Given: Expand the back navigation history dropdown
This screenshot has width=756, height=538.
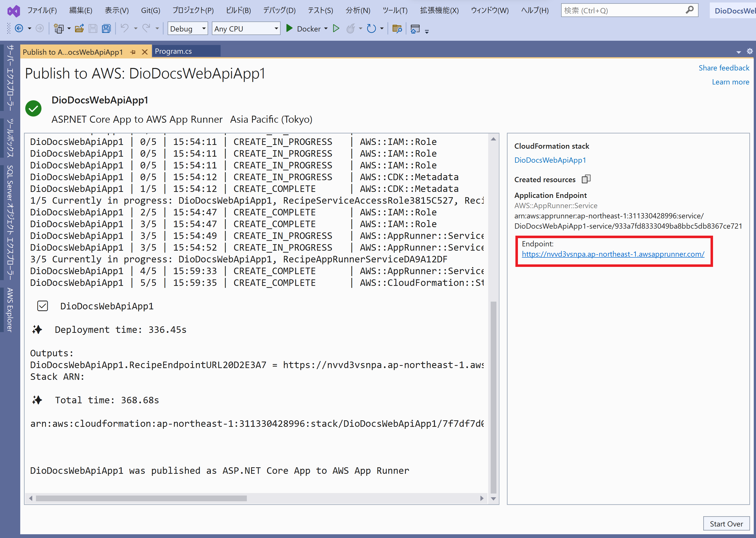Looking at the screenshot, I should point(29,29).
